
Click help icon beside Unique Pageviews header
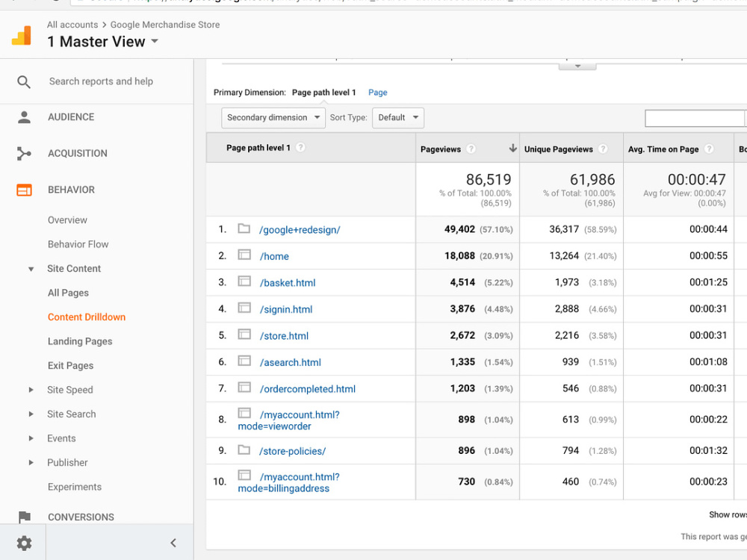(603, 149)
